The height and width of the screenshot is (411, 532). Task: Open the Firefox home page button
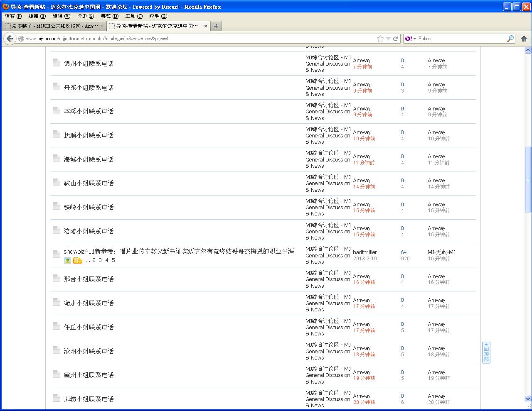coord(524,39)
